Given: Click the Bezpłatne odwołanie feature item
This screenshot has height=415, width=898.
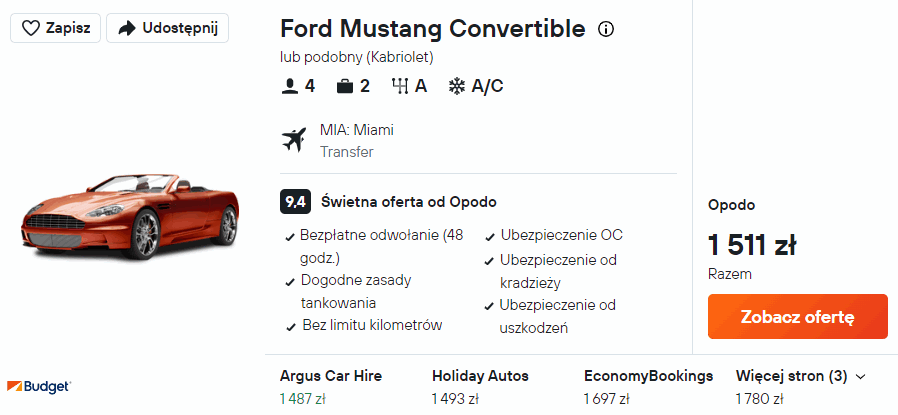Looking at the screenshot, I should [381, 245].
